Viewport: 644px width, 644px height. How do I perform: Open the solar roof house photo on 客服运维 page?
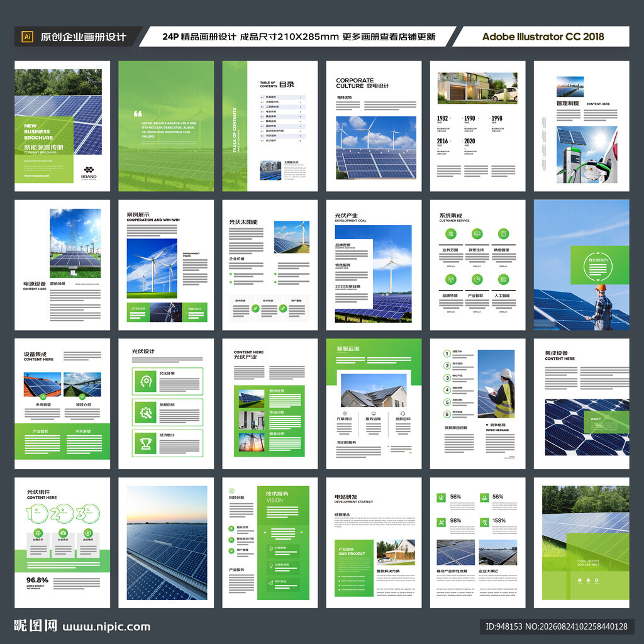coord(374,390)
